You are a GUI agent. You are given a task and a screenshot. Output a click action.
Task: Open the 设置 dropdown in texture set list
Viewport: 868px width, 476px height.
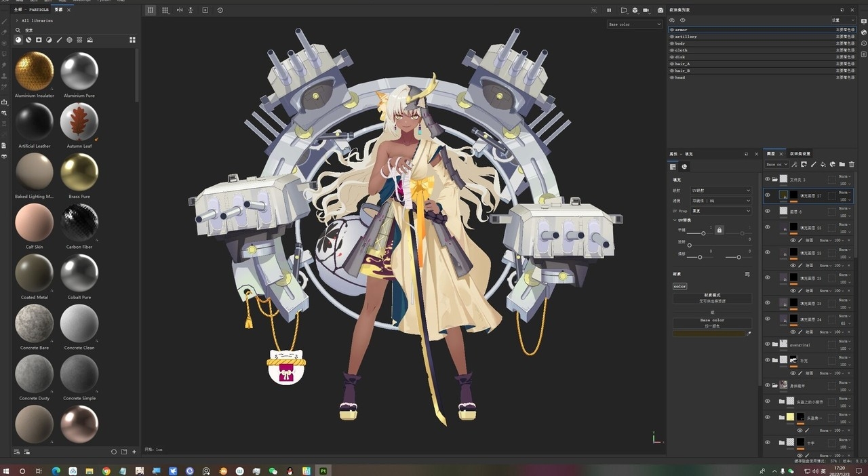[x=844, y=20]
